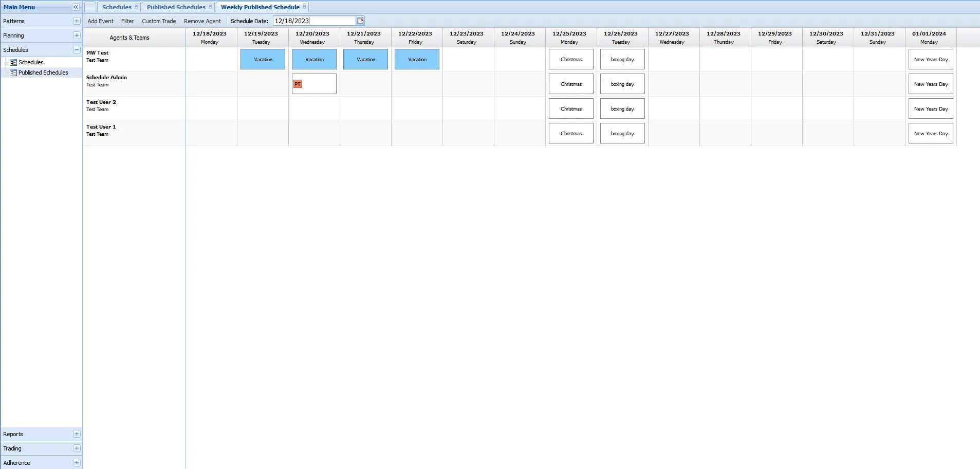The height and width of the screenshot is (469, 980).
Task: Select boxing day event for Test User 2
Action: point(622,109)
